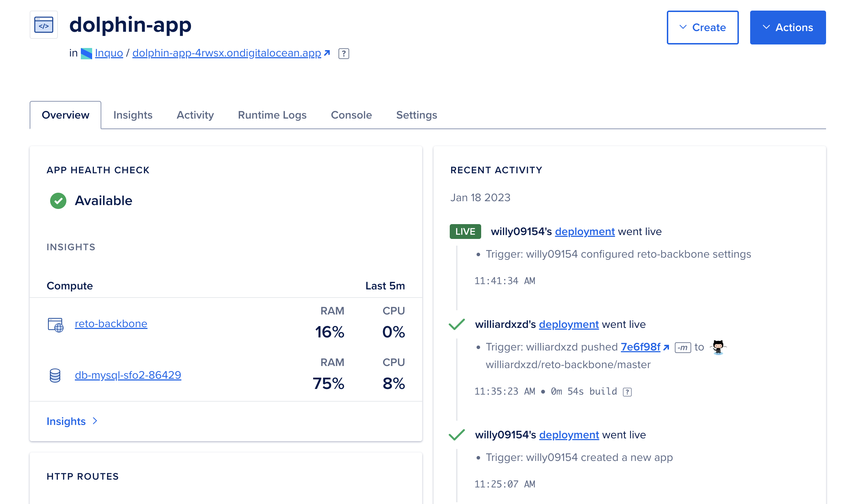
Task: Click the green Available status checkmark
Action: pos(58,201)
